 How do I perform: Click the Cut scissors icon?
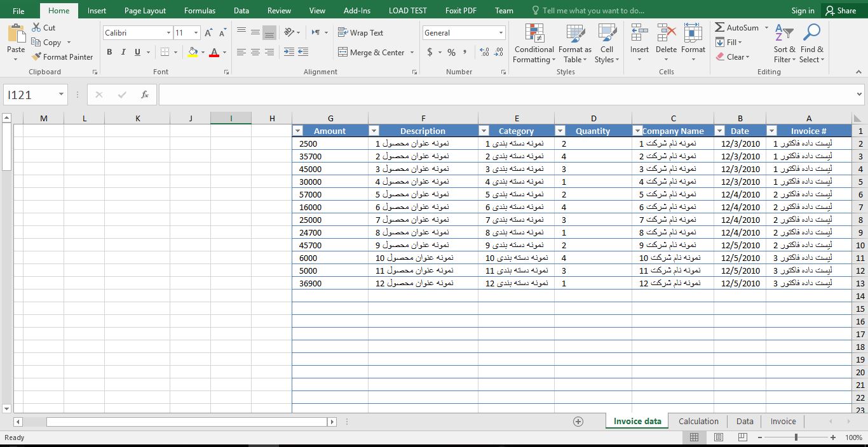[36, 27]
